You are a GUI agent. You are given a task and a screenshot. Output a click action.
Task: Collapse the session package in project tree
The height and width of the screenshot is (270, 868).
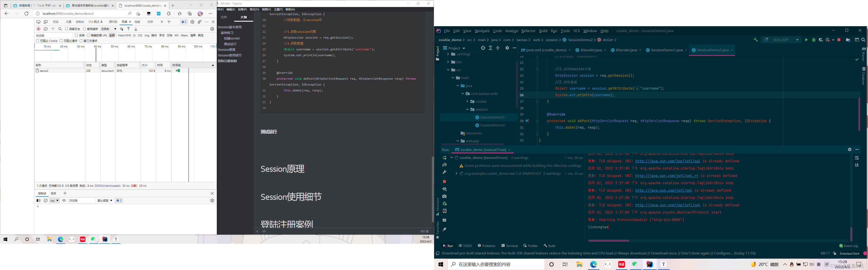coord(467,109)
